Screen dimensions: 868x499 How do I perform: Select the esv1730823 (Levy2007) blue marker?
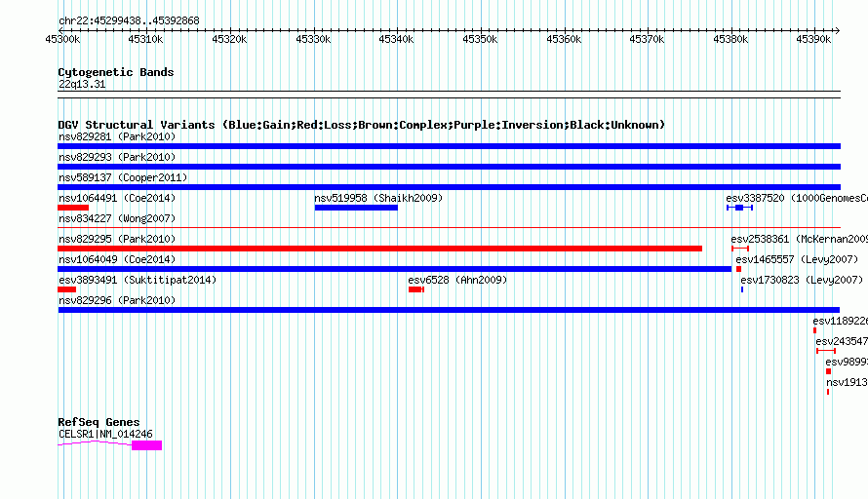click(x=742, y=289)
